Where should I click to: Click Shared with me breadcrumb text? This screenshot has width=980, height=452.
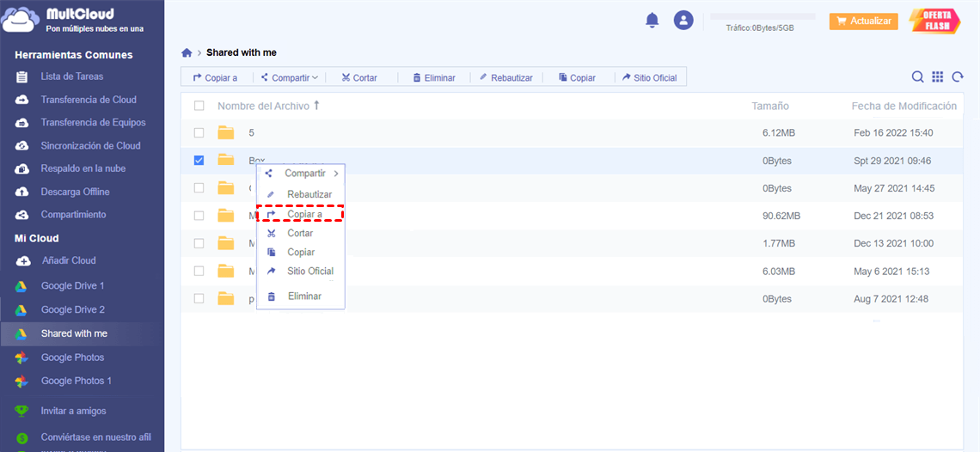click(x=242, y=52)
